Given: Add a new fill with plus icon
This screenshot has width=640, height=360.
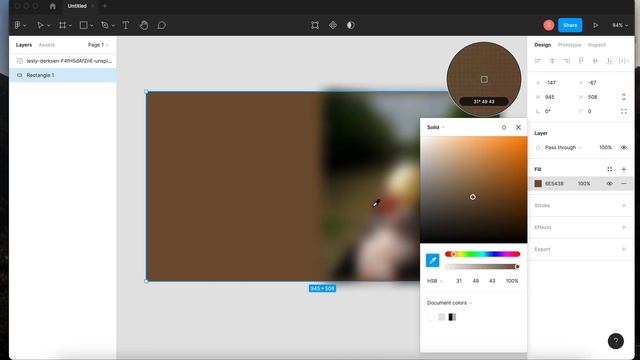Looking at the screenshot, I should (x=624, y=169).
